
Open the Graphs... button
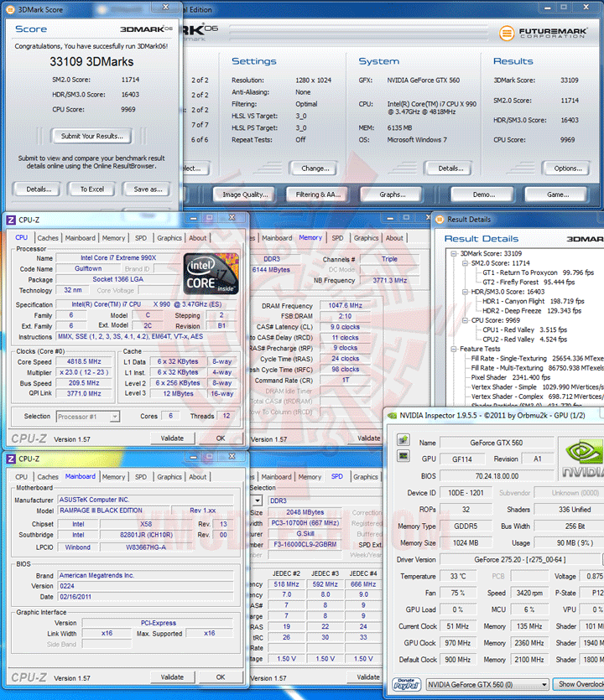click(x=393, y=194)
